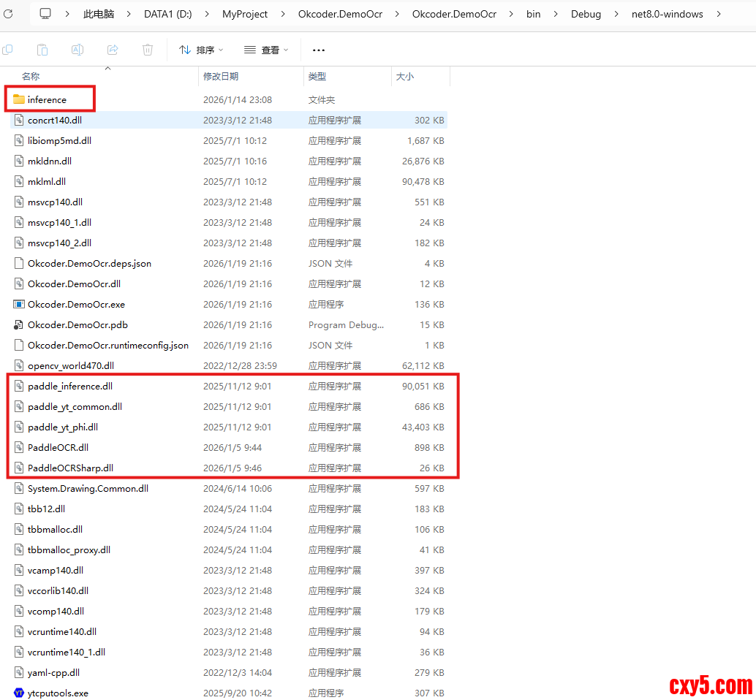
Task: Click the Paste icon in toolbar
Action: pyautogui.click(x=42, y=50)
